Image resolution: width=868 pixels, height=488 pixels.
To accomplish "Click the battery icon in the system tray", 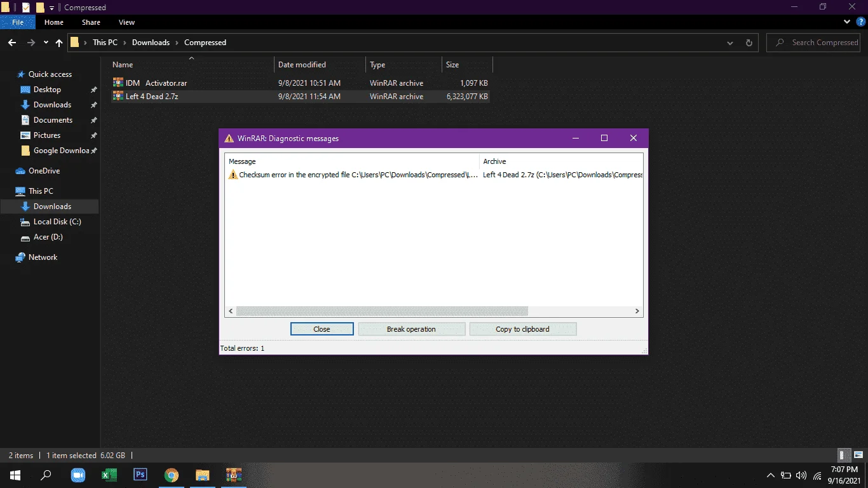I will coord(786,475).
